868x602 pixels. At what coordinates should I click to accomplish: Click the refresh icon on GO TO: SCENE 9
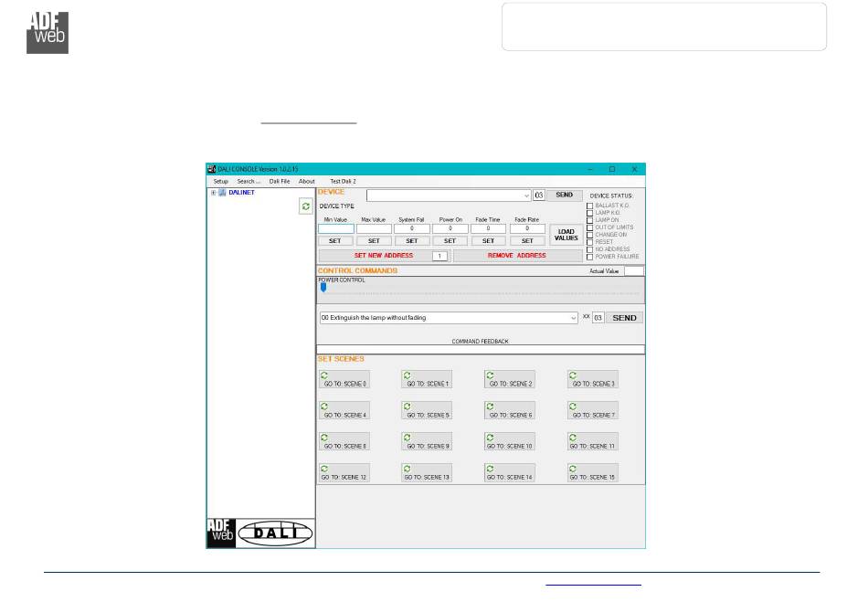pos(407,438)
